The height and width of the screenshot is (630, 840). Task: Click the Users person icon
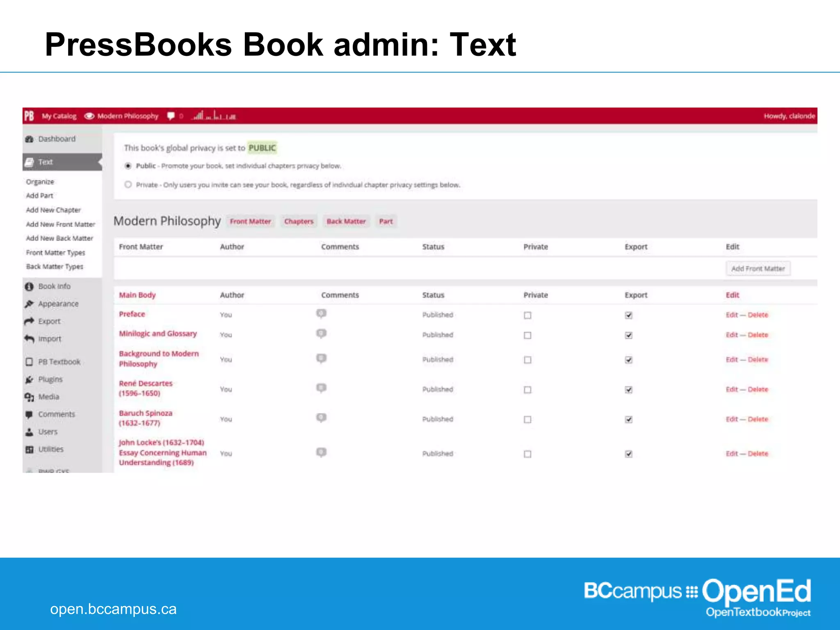tap(29, 432)
